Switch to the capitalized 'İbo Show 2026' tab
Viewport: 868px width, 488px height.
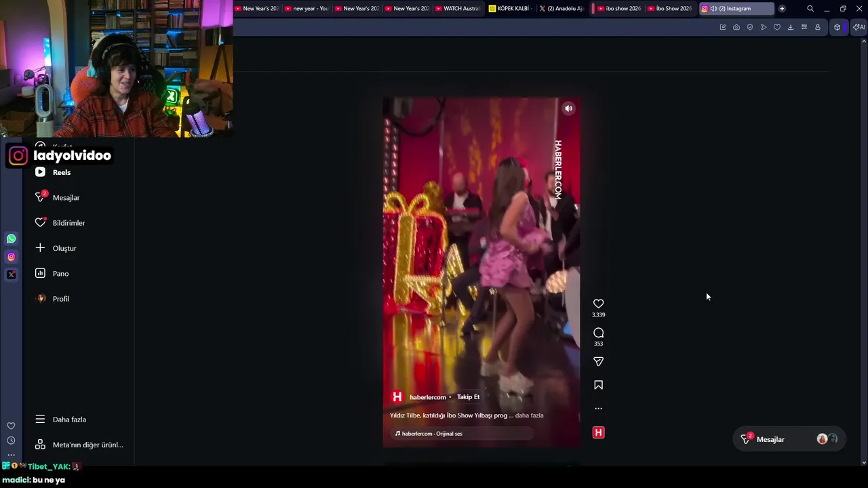click(x=669, y=9)
